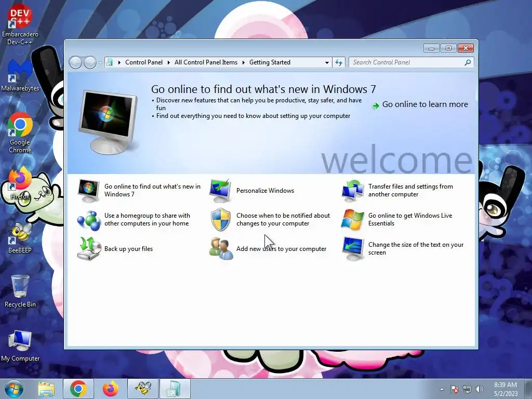Click the BeeBEEP taskbar button
The image size is (532, 399).
[x=143, y=389]
